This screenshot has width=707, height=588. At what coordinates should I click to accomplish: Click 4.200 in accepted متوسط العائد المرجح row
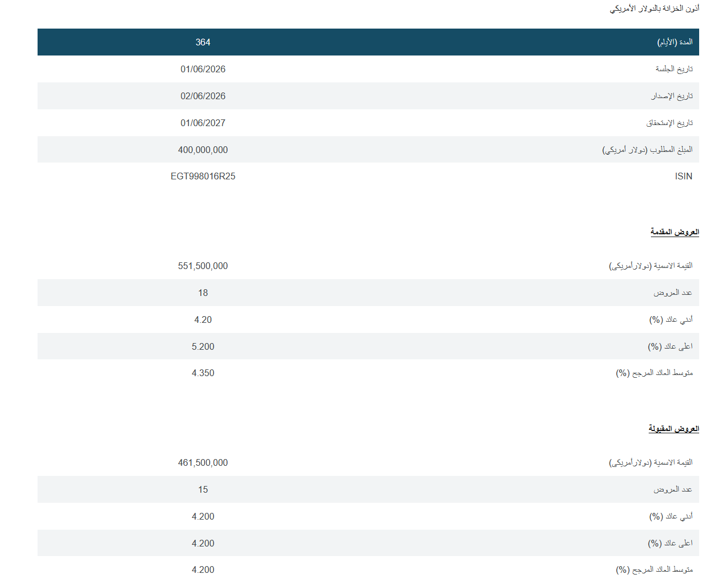pyautogui.click(x=203, y=570)
